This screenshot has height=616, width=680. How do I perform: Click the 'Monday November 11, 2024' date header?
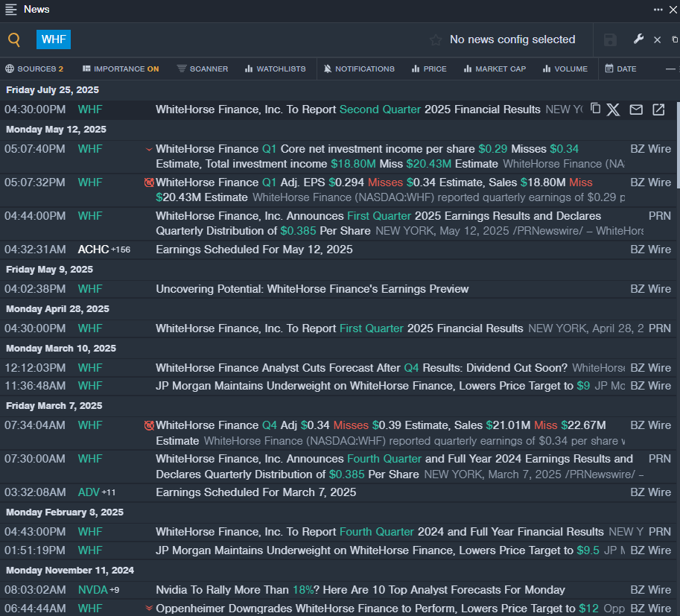pyautogui.click(x=70, y=570)
